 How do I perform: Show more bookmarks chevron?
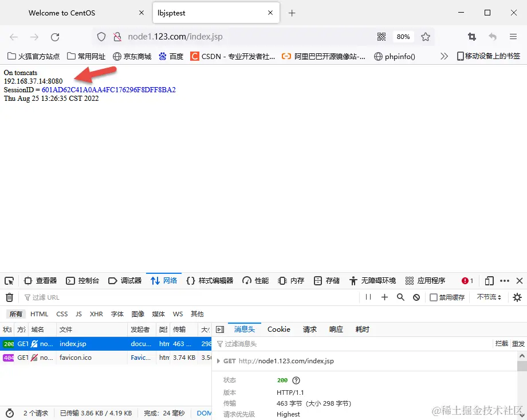tap(444, 56)
